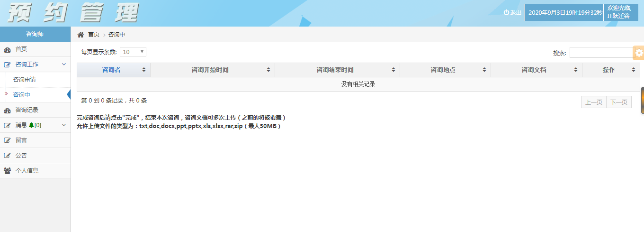Click the edit icon next to 消息

coord(7,125)
